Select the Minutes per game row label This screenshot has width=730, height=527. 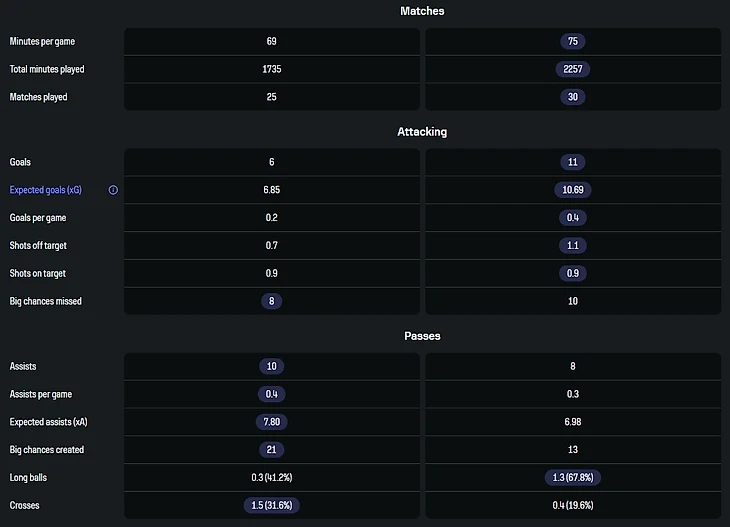pos(42,42)
